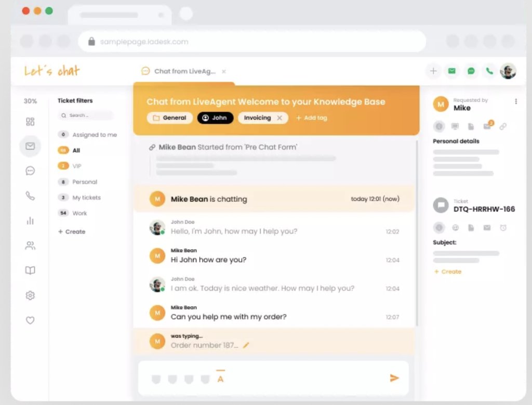Click ticket ID 'DTQ-HRRHW-166'
Viewport: 532px width, 405px height.
pos(484,209)
